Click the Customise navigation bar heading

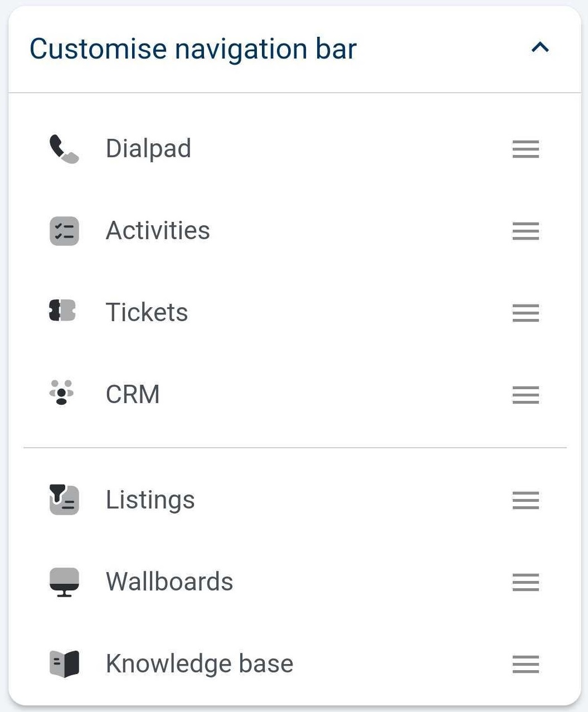pos(193,49)
